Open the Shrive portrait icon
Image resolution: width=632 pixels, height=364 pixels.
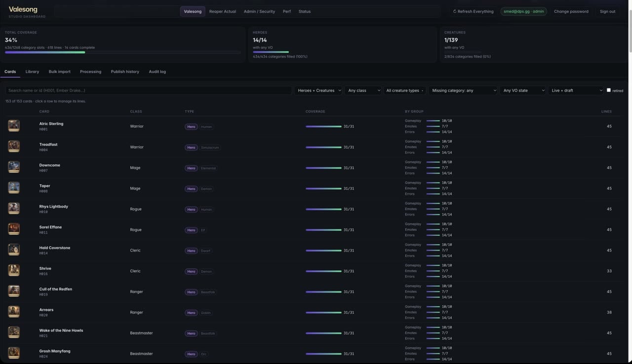click(14, 270)
